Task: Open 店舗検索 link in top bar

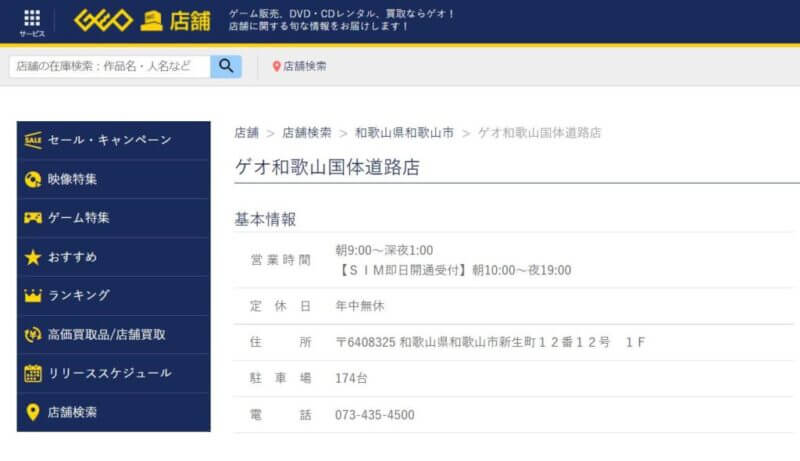Action: click(x=305, y=66)
